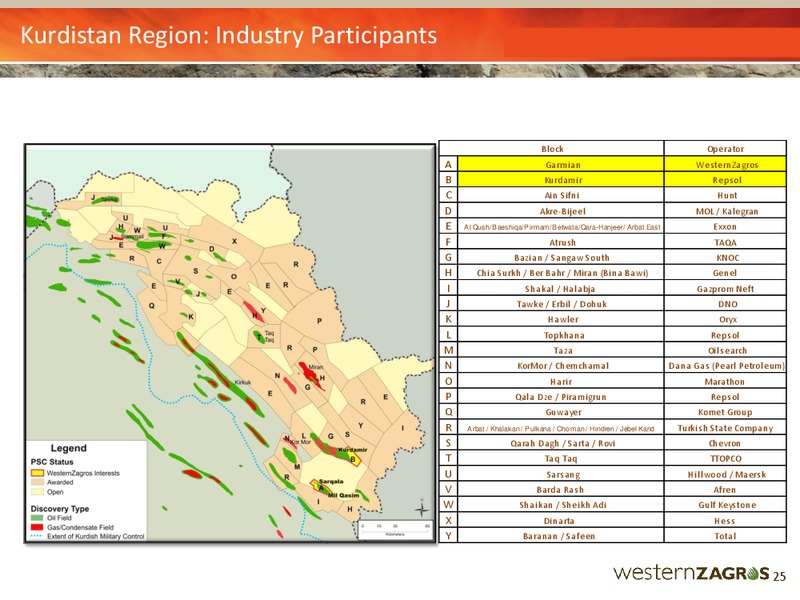Click the 'Hunt' operator cell
Viewport: 800px width, 600px height.
coord(725,195)
